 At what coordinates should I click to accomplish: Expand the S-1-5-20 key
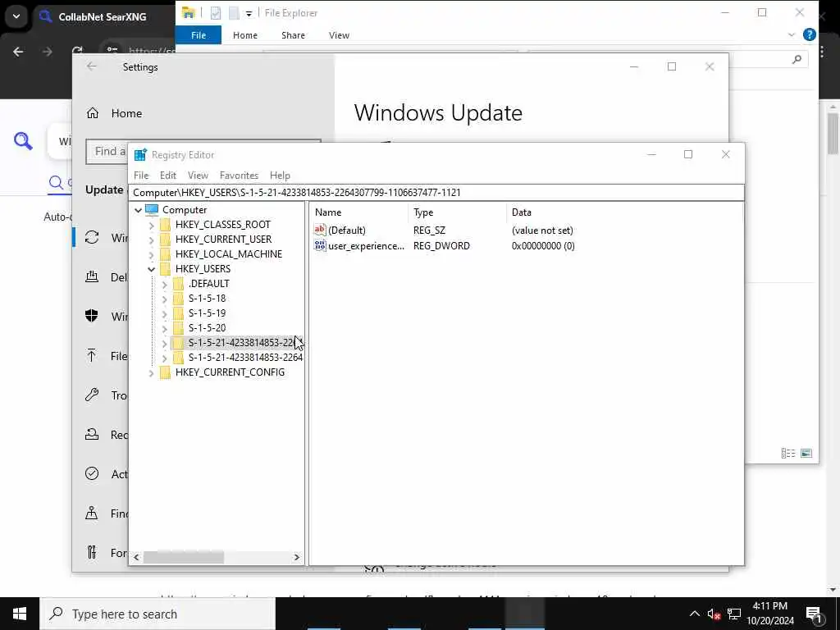pos(164,328)
